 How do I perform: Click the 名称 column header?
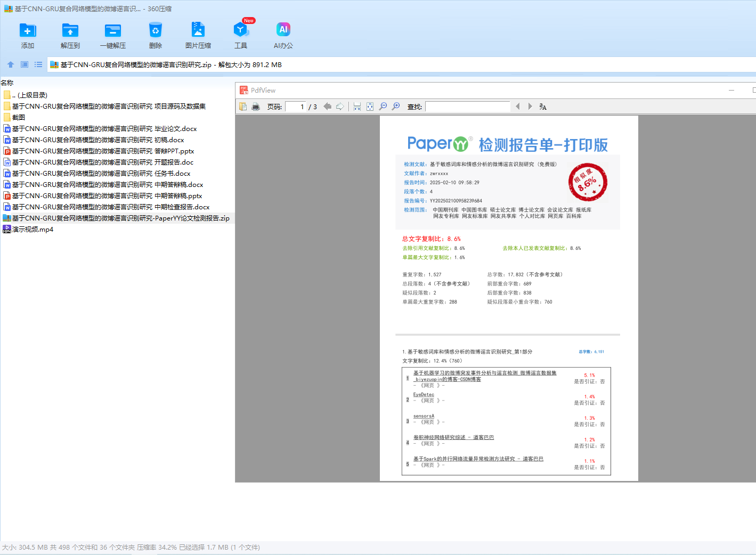pos(7,83)
